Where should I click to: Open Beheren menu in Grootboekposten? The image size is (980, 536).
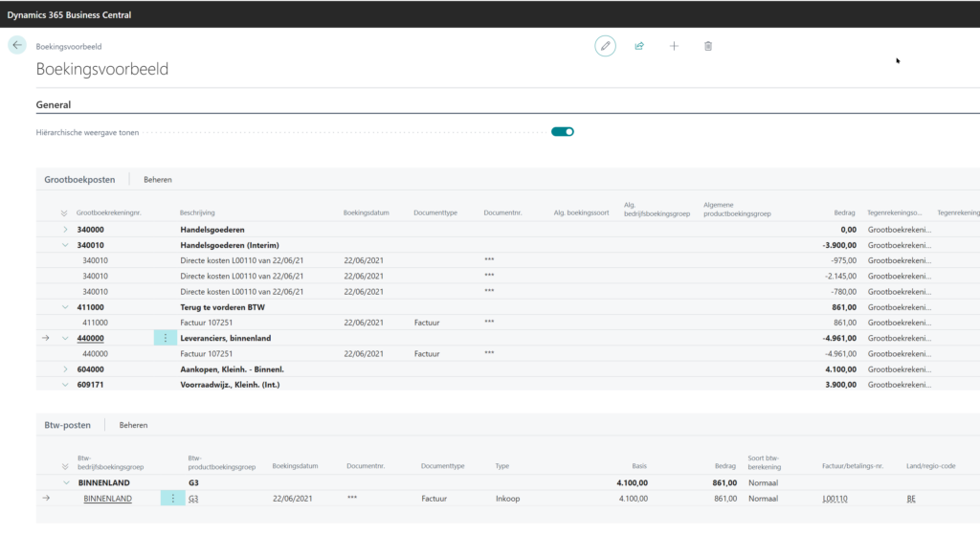tap(158, 180)
